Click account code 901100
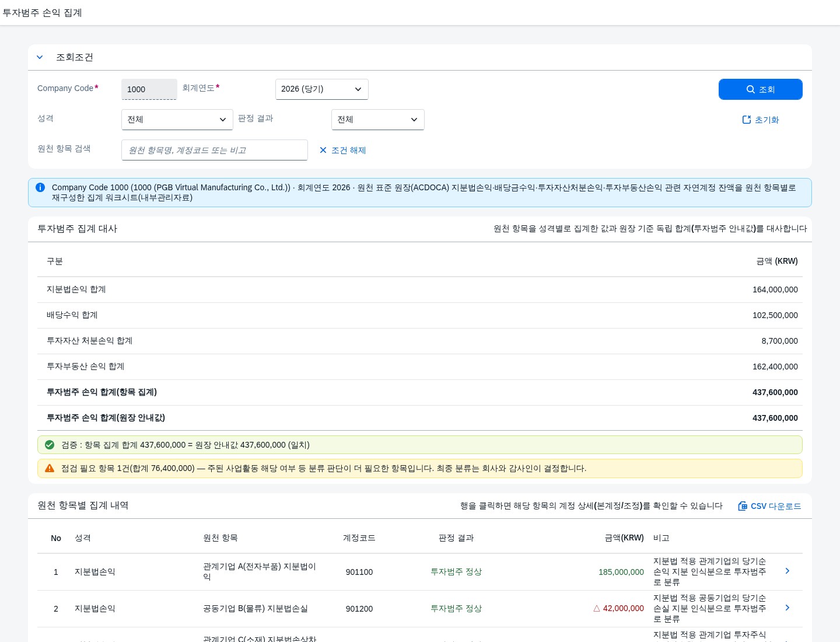Image resolution: width=840 pixels, height=642 pixels. [359, 572]
